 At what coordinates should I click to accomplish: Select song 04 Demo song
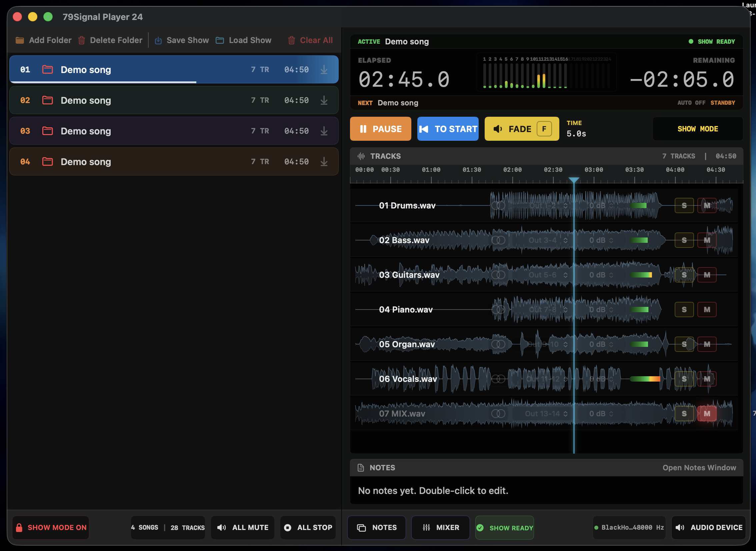[174, 161]
